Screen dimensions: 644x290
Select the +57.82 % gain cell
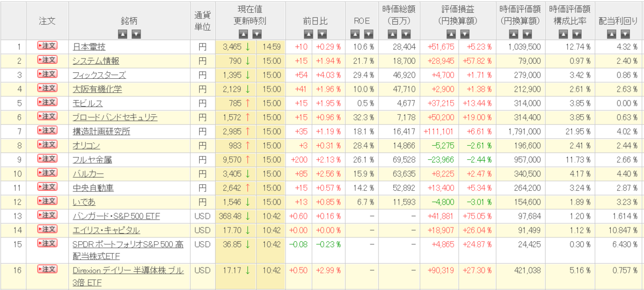click(x=477, y=61)
